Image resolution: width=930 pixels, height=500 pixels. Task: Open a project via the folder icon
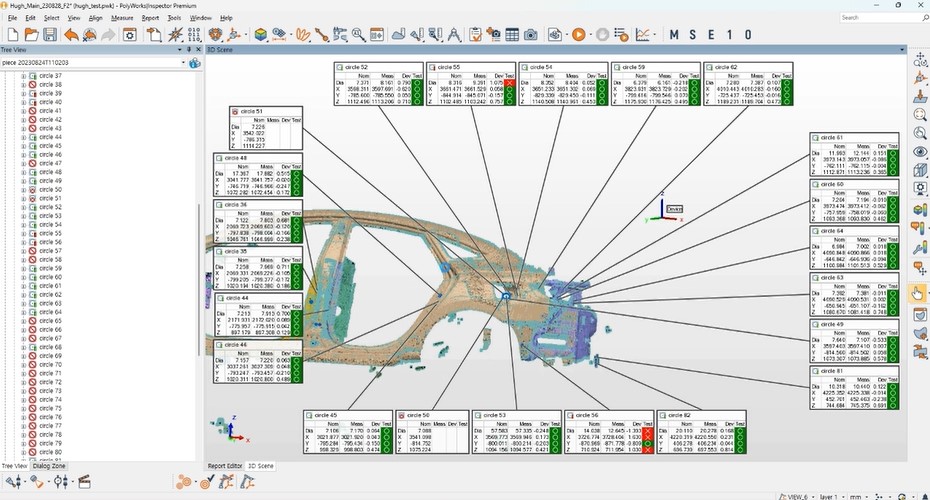(31, 35)
